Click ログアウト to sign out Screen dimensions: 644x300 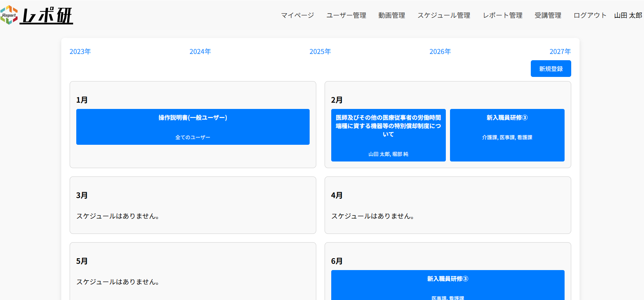tap(590, 15)
